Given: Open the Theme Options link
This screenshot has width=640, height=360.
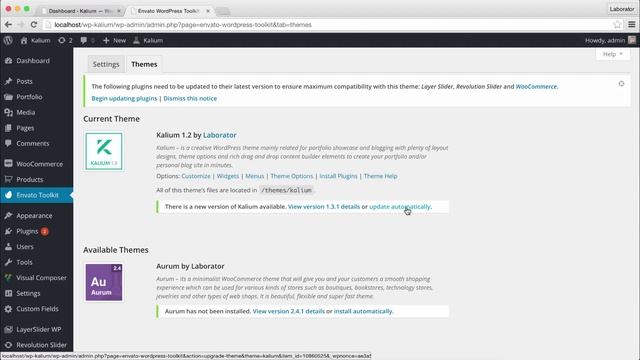Looking at the screenshot, I should tap(292, 176).
